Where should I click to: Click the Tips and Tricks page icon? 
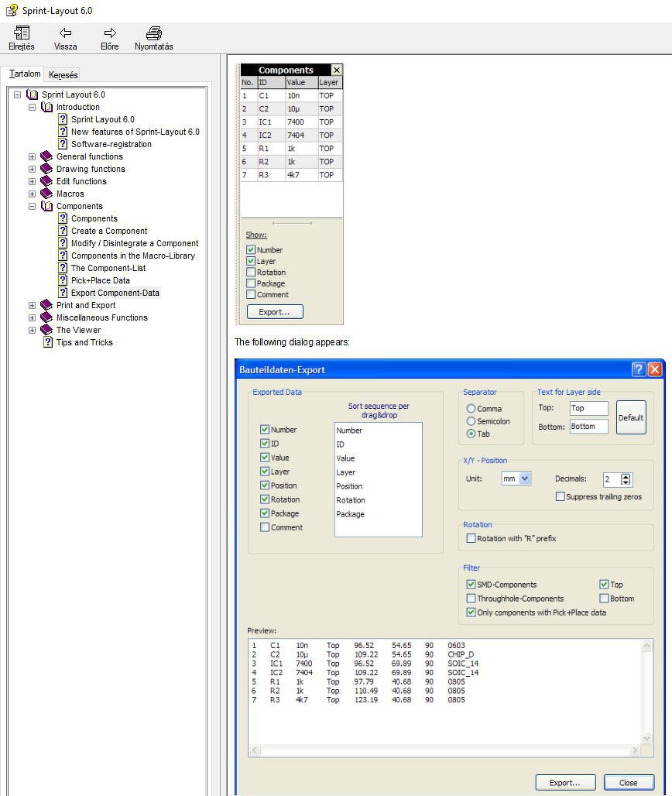click(x=48, y=342)
